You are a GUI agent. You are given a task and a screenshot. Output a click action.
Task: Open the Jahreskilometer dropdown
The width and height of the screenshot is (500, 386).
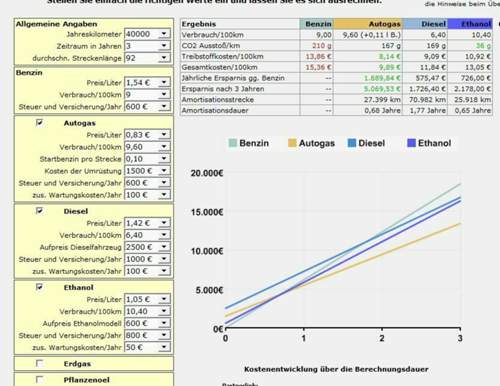click(x=164, y=34)
